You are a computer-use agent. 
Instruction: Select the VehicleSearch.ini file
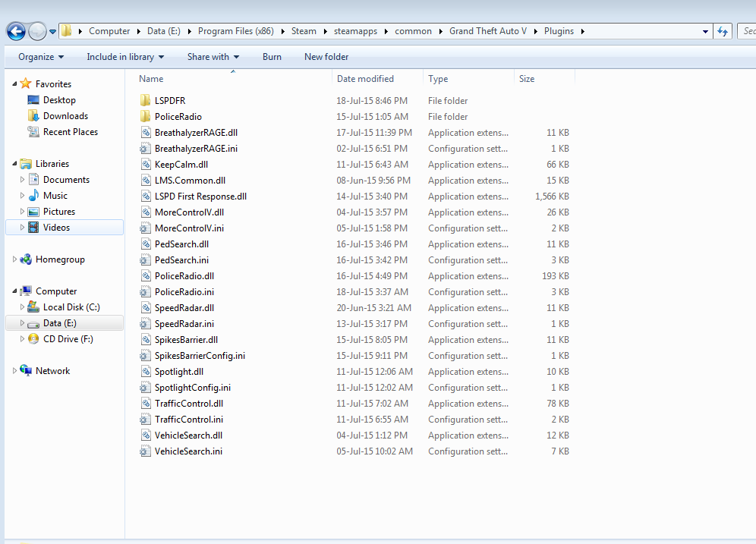[x=188, y=451]
